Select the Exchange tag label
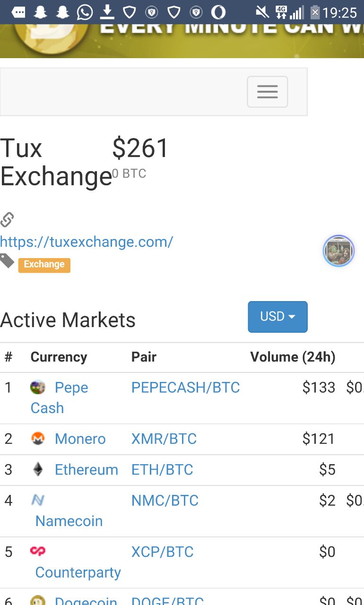Image resolution: width=364 pixels, height=605 pixels. pos(44,265)
